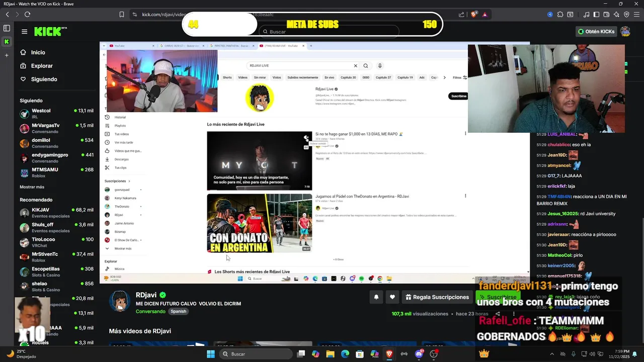Play the 'MY' thumbnail video in stream
This screenshot has width=644, height=362.
(x=259, y=161)
